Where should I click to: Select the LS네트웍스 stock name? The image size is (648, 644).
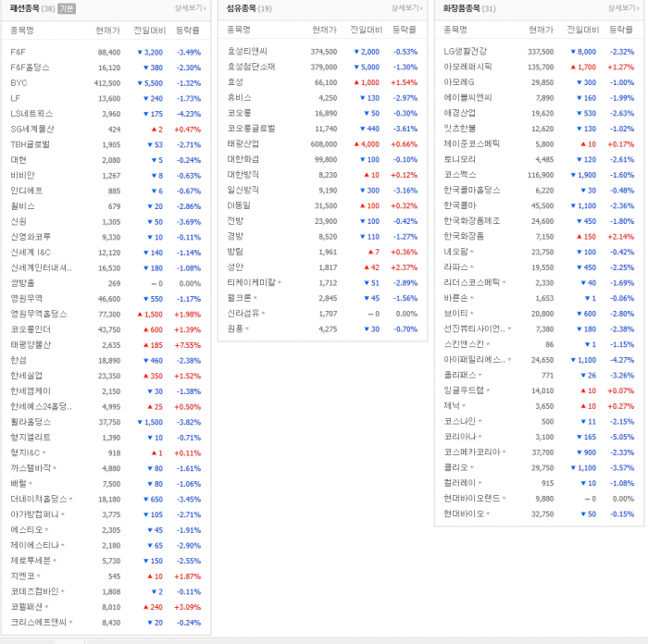[x=31, y=114]
